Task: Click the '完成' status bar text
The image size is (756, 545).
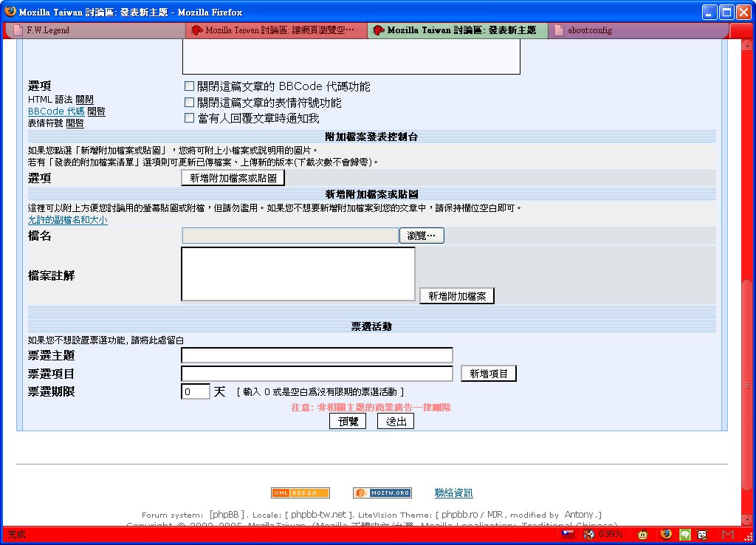Action: click(x=16, y=535)
